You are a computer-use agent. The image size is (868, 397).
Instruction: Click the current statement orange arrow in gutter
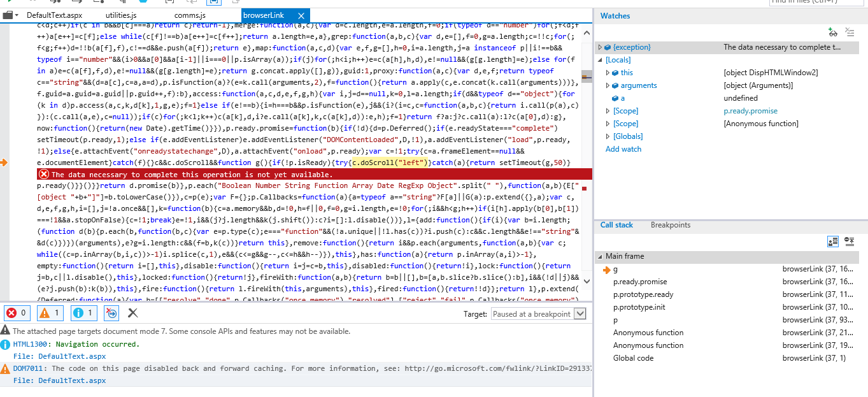4,163
